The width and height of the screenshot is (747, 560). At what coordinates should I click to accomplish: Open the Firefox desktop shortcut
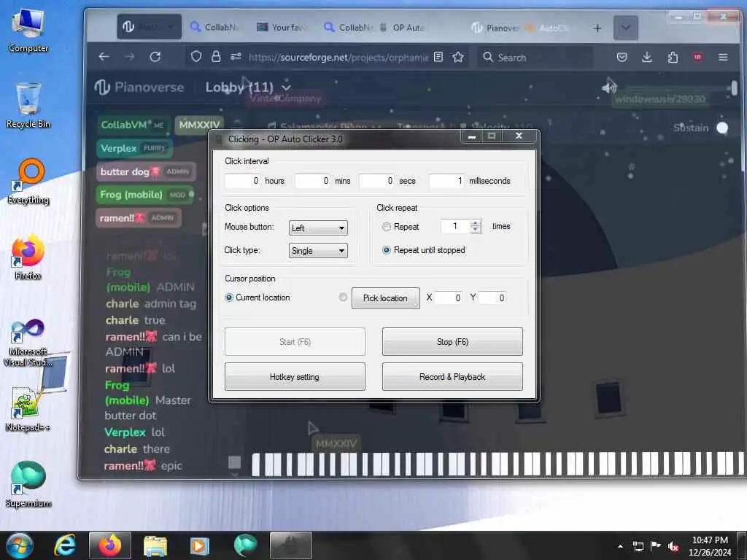point(28,257)
